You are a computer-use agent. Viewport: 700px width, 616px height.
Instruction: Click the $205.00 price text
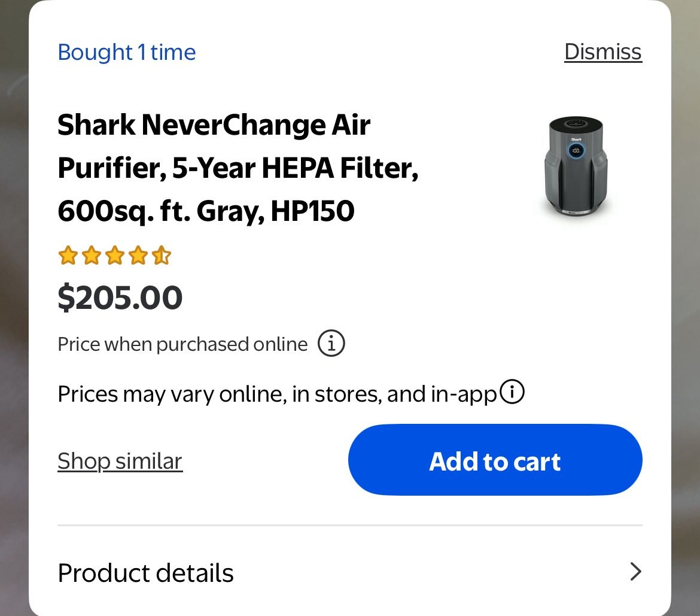(x=120, y=298)
